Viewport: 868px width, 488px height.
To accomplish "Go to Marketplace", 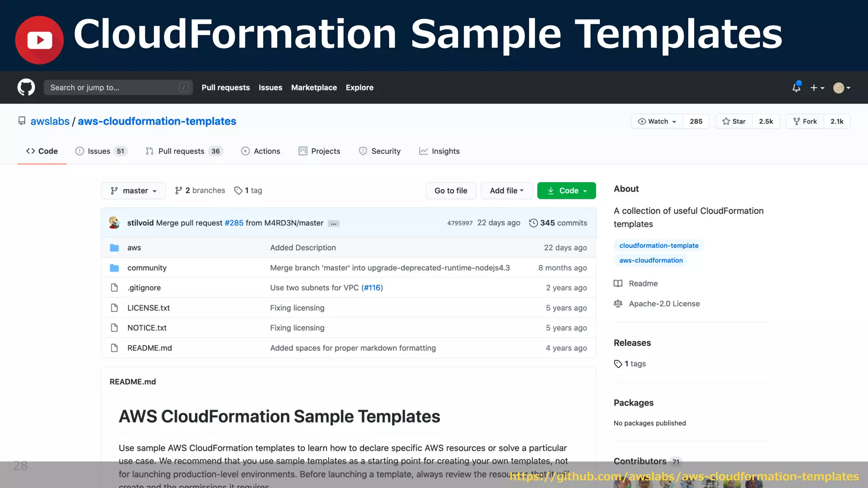I will [314, 87].
